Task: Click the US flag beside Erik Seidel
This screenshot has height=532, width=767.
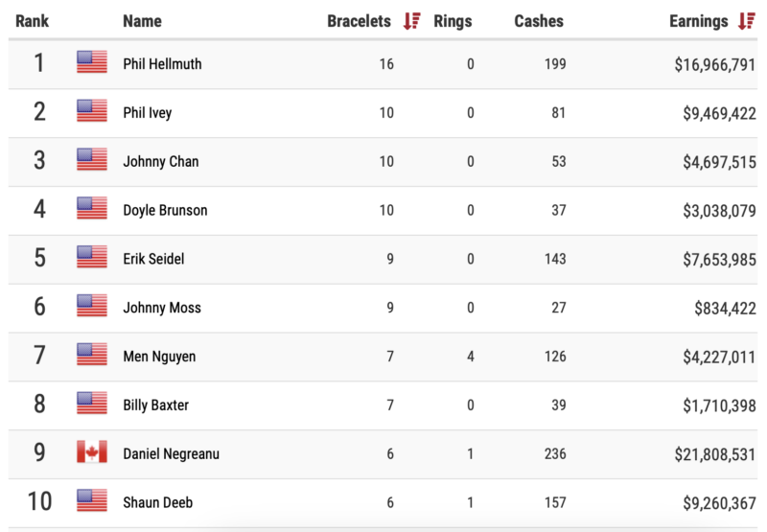Action: tap(92, 258)
